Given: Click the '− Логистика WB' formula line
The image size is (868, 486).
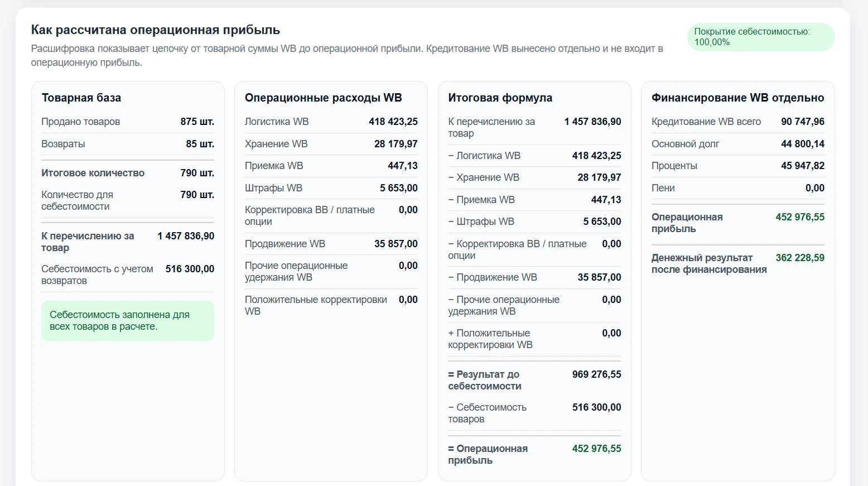Looking at the screenshot, I should coord(484,156).
